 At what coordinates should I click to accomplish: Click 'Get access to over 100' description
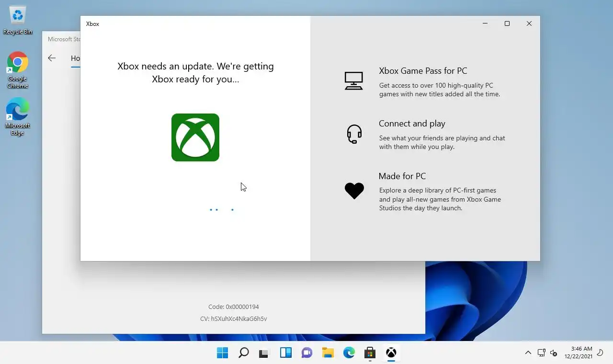(440, 90)
